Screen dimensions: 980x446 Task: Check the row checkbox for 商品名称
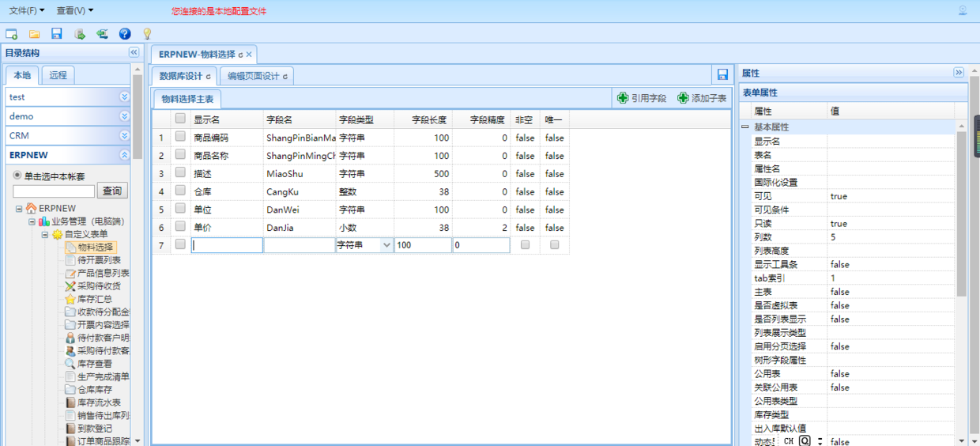coord(180,155)
